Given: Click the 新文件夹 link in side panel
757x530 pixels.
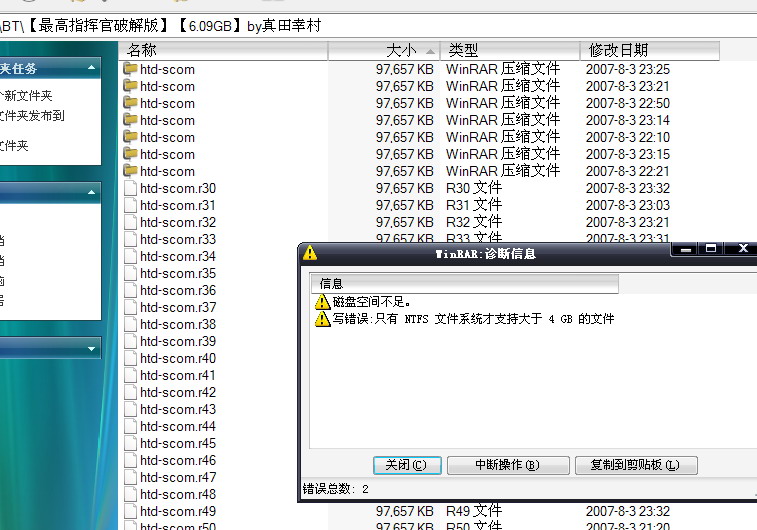Looking at the screenshot, I should pyautogui.click(x=28, y=96).
